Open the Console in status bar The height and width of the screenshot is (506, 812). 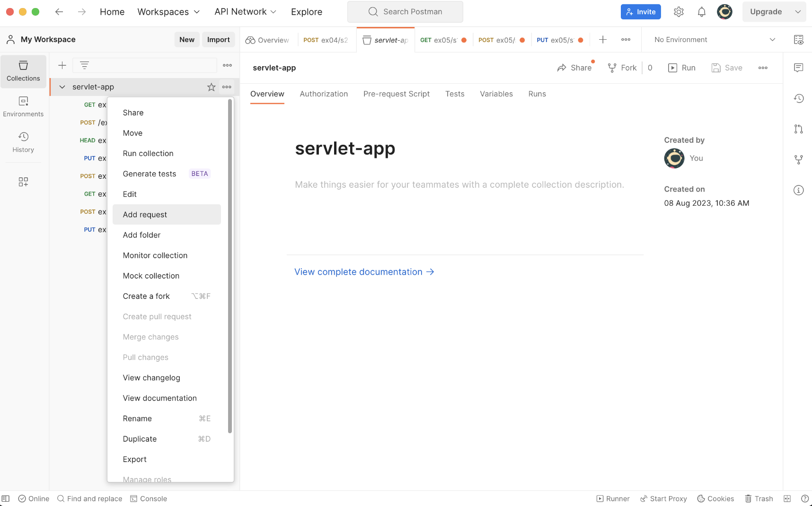(x=149, y=498)
